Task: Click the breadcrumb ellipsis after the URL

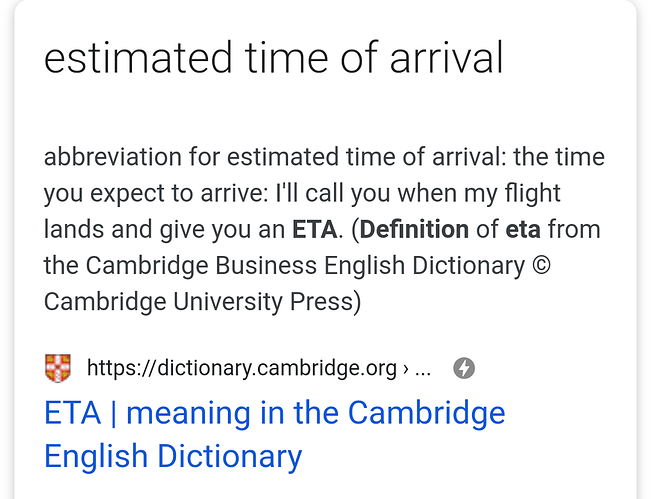Action: coord(423,372)
